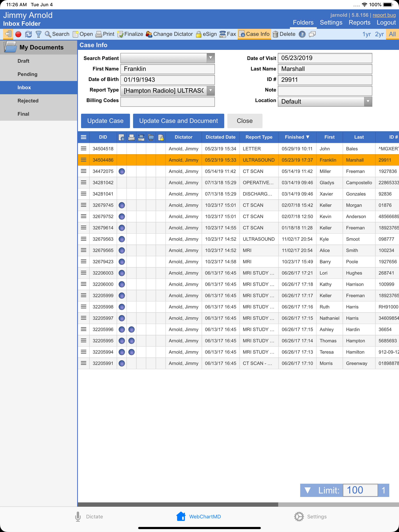The height and width of the screenshot is (532, 399).
Task: Select the 1yr date range filter
Action: [x=366, y=34]
